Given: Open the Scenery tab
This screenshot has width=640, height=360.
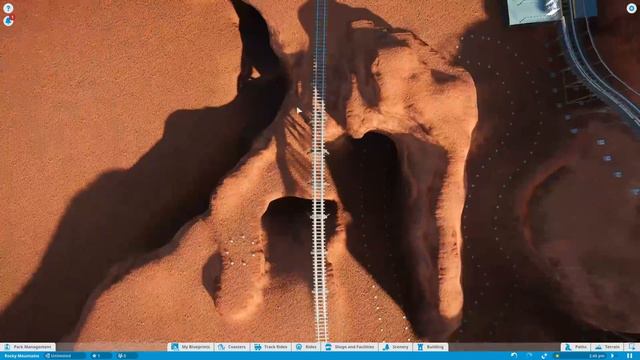Looking at the screenshot, I should (x=396, y=347).
